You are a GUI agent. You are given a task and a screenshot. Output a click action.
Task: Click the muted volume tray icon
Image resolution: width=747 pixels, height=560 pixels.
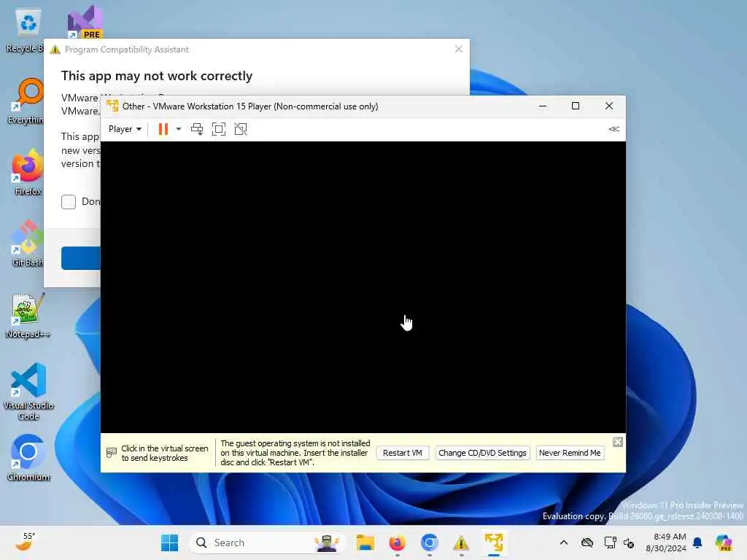[629, 542]
